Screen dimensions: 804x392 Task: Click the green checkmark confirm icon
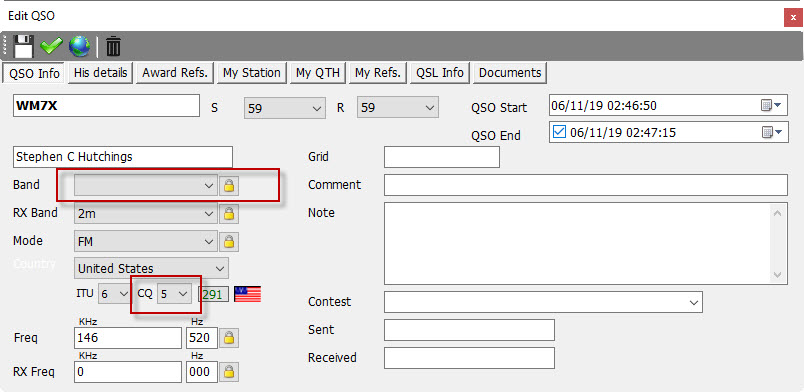[51, 47]
